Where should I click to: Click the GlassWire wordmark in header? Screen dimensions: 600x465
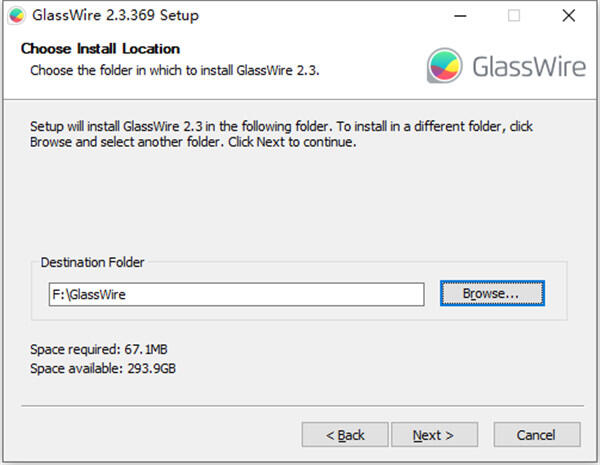tap(526, 66)
